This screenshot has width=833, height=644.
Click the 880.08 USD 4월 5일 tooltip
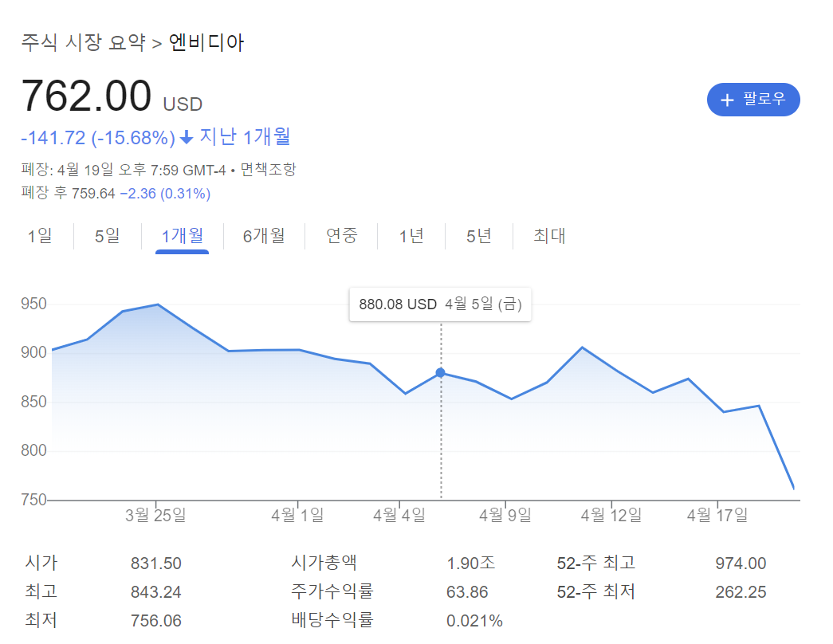pos(439,304)
